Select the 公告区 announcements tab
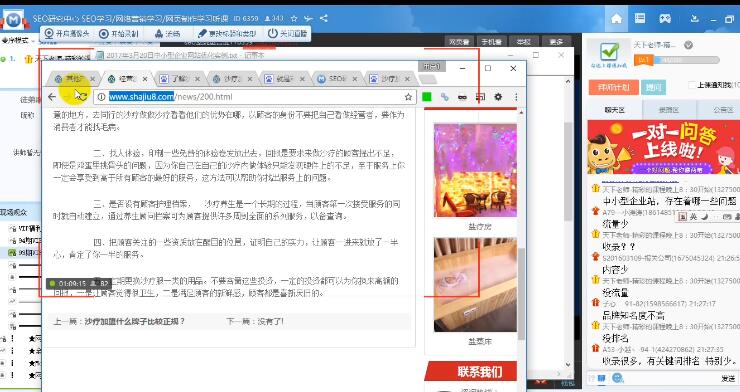Image resolution: width=740 pixels, height=392 pixels. (723, 110)
